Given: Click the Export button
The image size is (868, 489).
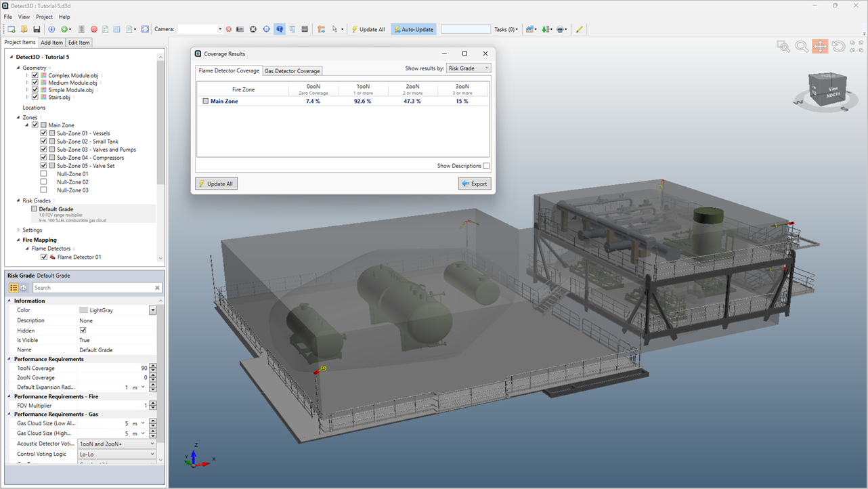Looking at the screenshot, I should [x=475, y=184].
